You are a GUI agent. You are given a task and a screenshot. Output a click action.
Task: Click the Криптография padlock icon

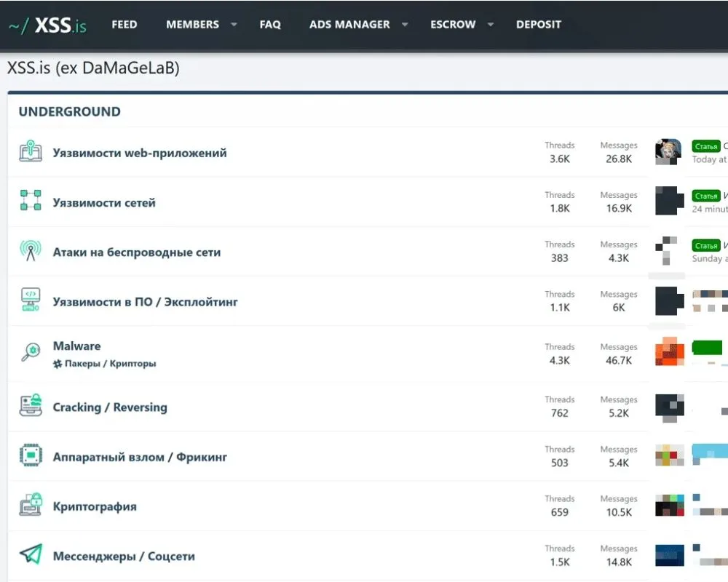pyautogui.click(x=31, y=505)
